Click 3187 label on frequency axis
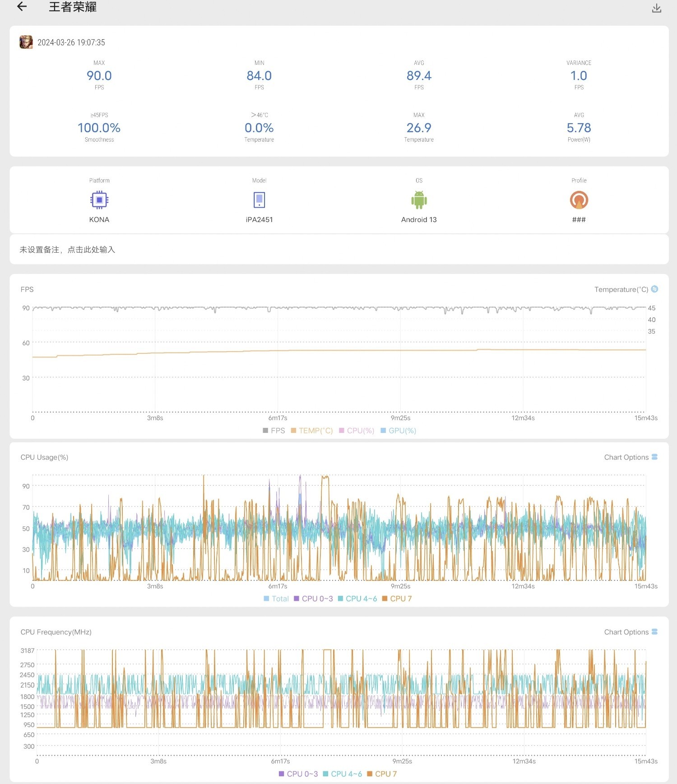The height and width of the screenshot is (784, 677). pos(27,650)
